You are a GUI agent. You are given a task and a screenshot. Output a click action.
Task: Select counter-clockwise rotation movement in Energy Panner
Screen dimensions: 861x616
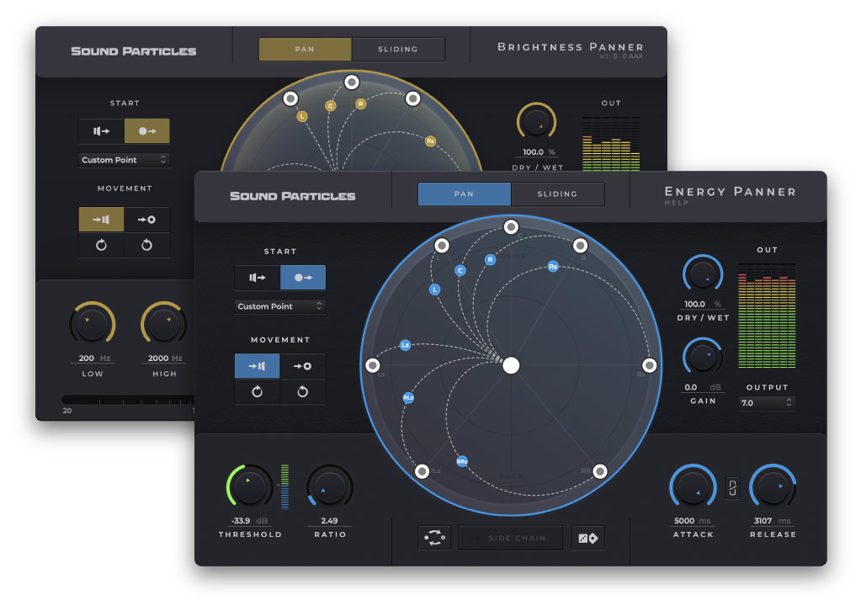point(303,392)
